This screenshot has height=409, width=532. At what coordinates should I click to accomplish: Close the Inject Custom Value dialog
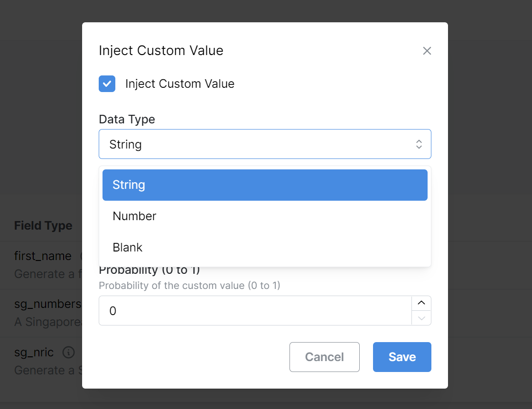click(427, 51)
